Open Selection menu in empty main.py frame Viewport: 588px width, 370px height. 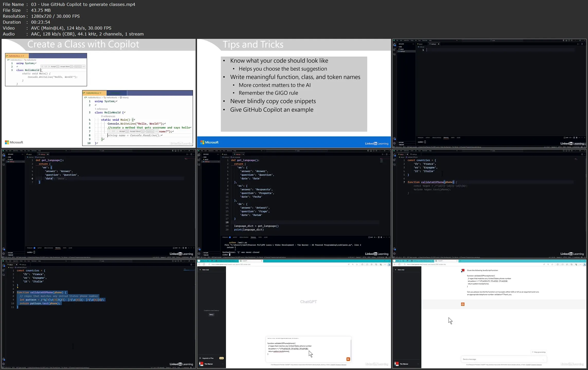(406, 40)
